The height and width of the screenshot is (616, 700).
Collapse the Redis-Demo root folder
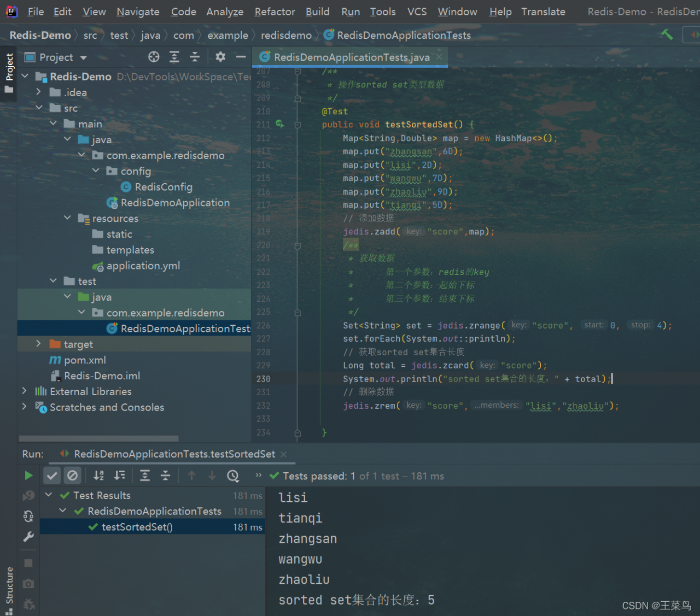[x=25, y=77]
